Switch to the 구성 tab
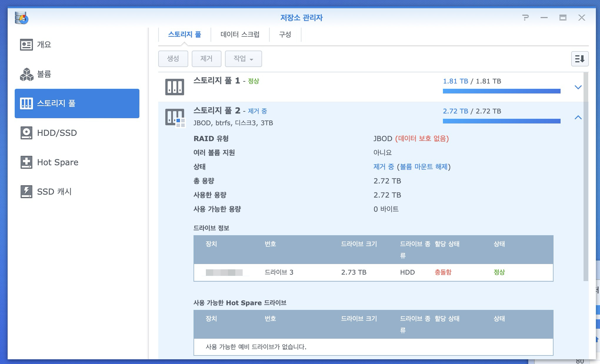Viewport: 600px width, 364px height. click(x=285, y=35)
